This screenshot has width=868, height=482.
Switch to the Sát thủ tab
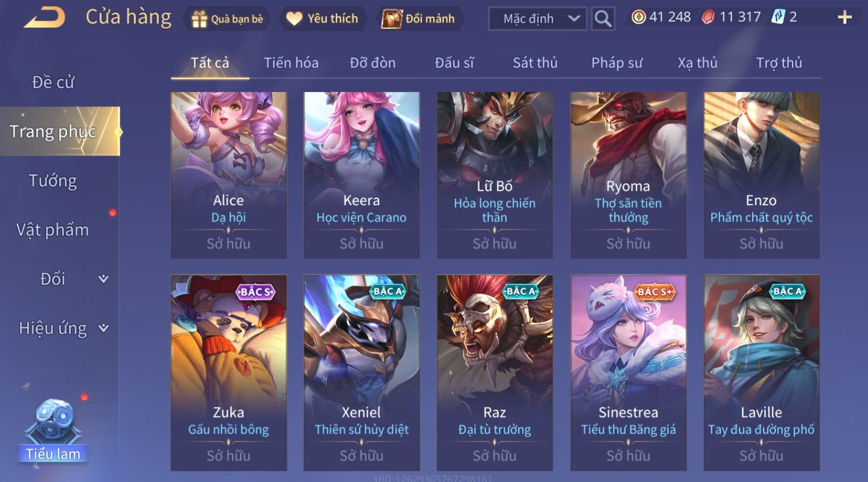click(x=535, y=63)
